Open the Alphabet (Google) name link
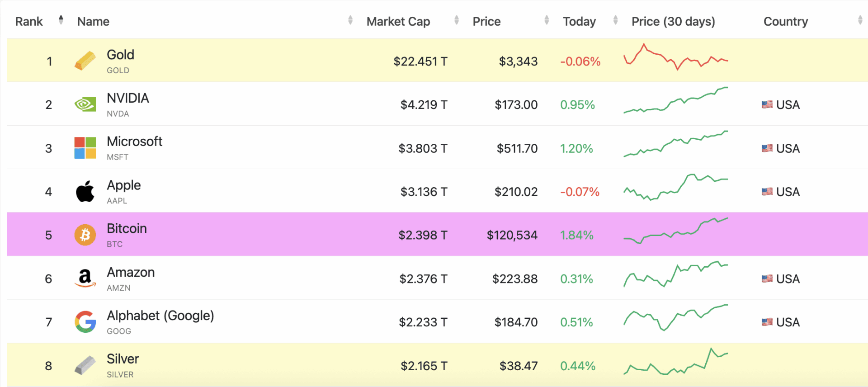Screen dimensions: 868x387 coord(160,316)
